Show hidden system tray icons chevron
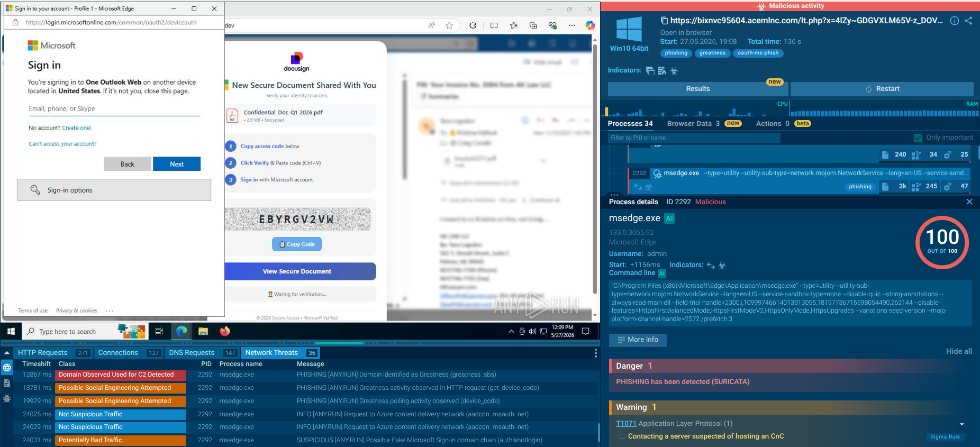Screen dimensions: 980x447 (x=511, y=332)
